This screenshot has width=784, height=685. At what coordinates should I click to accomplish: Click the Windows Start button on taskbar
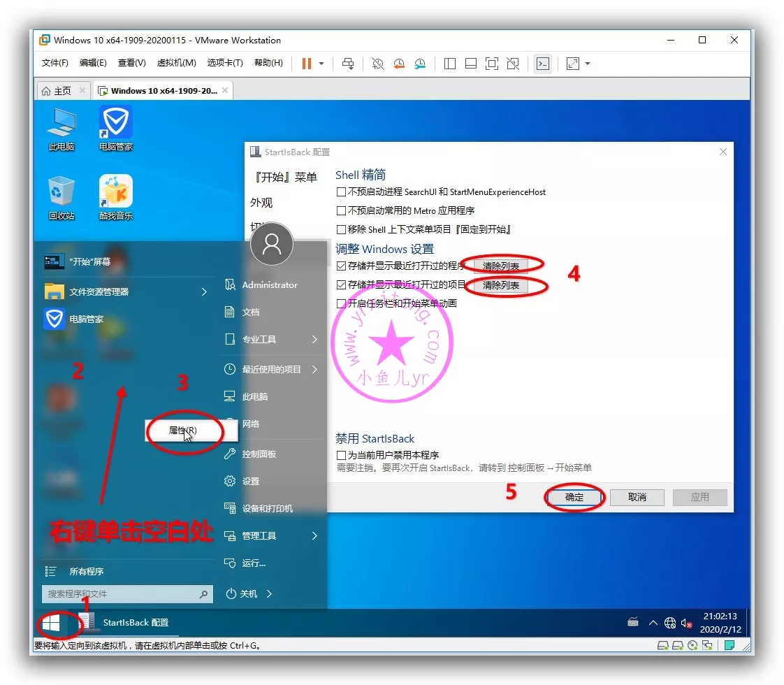click(x=52, y=622)
